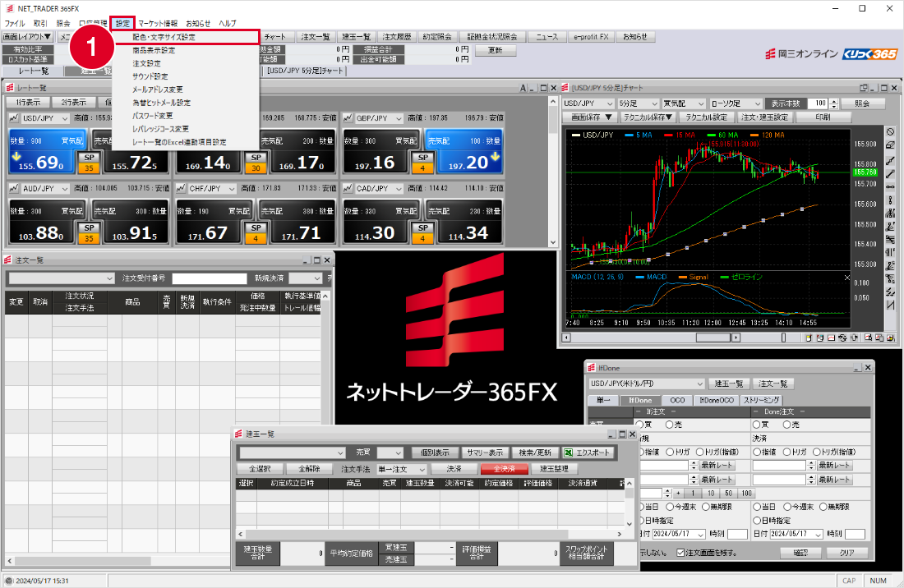Viewport: 904px width, 588px height.
Task: Click the chart icon beside CHF/JPY rate panel
Action: 181,188
